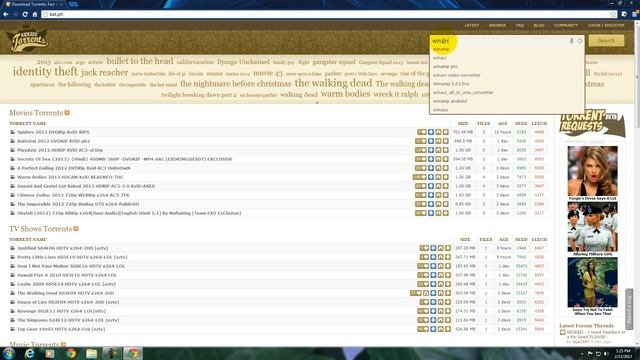
Task: Click the third action icon on Warm Bodies 2013 row
Action: point(438,177)
